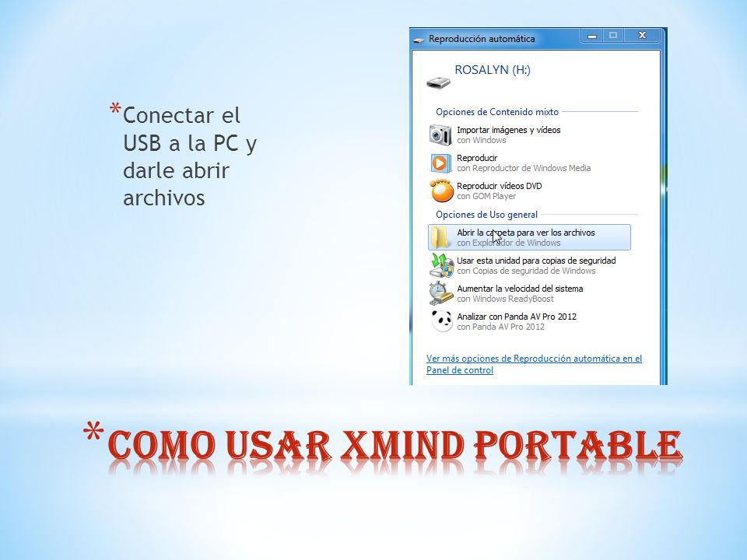Click the ROSALYN (H:) drive icon
Viewport: 747px width, 560px height.
click(438, 82)
